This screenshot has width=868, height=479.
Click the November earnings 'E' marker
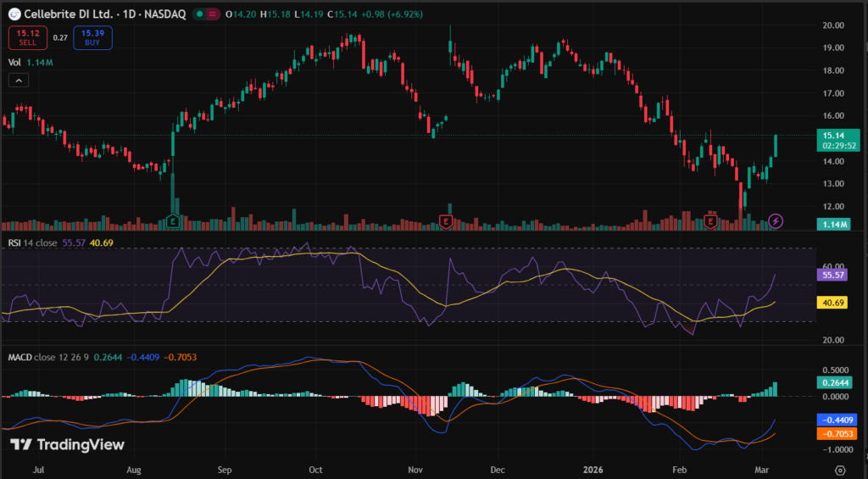445,221
